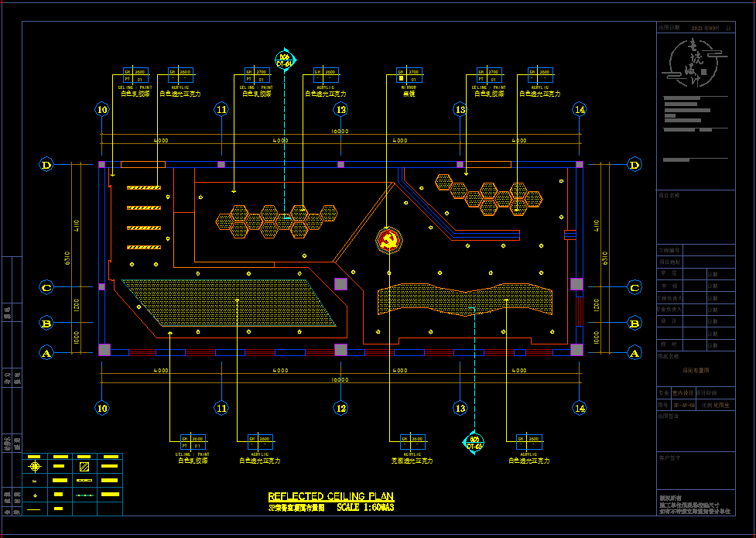This screenshot has width=756, height=538.
Task: Click grid bubble 14 below the plan
Action: click(x=580, y=408)
